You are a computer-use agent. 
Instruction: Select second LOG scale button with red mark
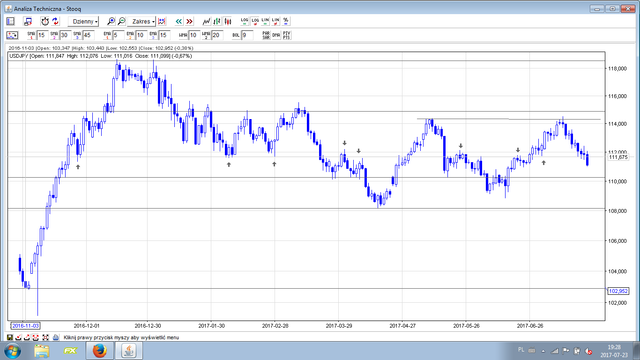(255, 21)
